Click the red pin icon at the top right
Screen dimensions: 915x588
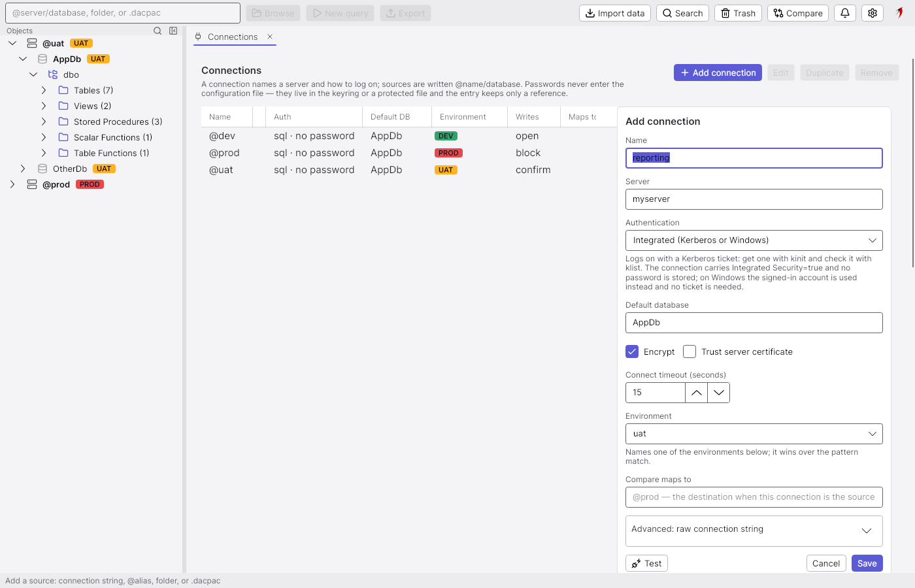900,12
